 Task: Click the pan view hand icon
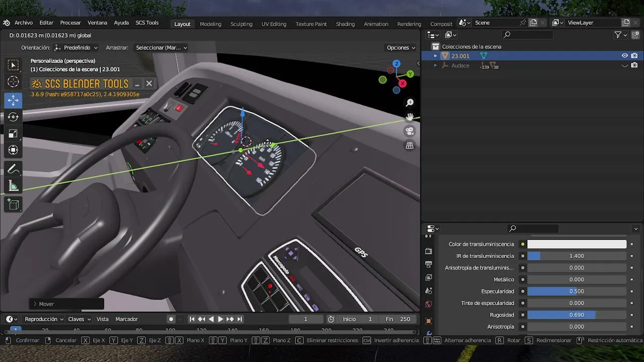tap(410, 117)
